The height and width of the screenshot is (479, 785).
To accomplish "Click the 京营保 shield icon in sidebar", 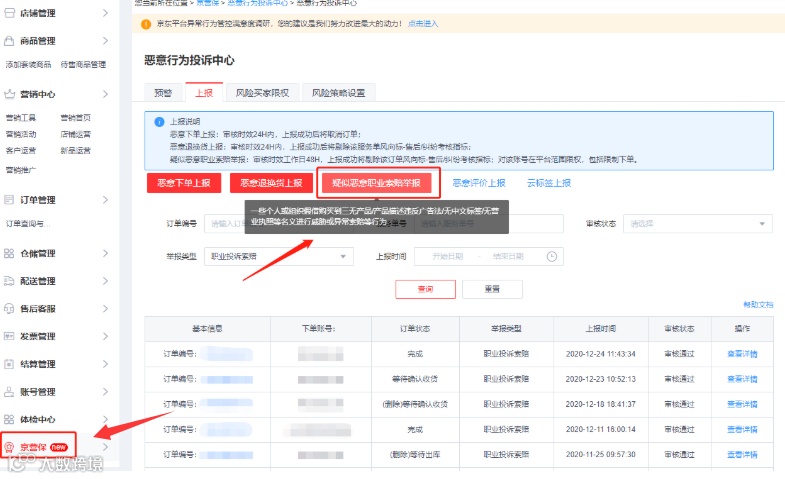I will pos(9,447).
